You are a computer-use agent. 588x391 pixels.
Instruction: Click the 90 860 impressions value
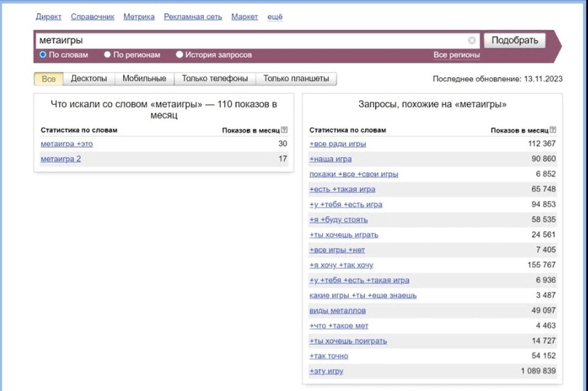point(544,159)
